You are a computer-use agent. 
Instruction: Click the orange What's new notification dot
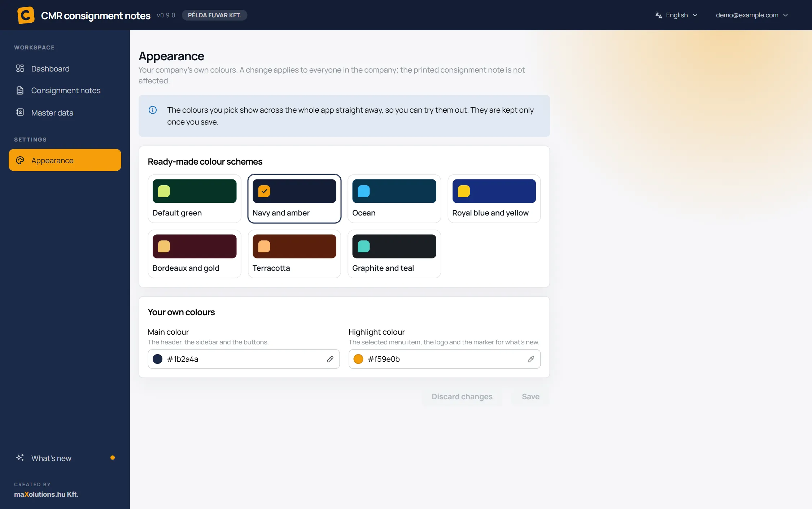click(x=113, y=458)
